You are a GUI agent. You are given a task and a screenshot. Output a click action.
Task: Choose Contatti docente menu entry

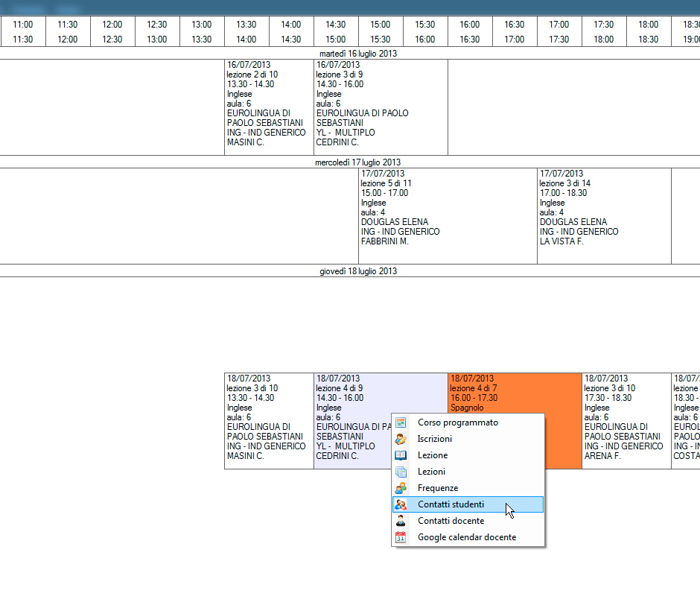coord(468,521)
